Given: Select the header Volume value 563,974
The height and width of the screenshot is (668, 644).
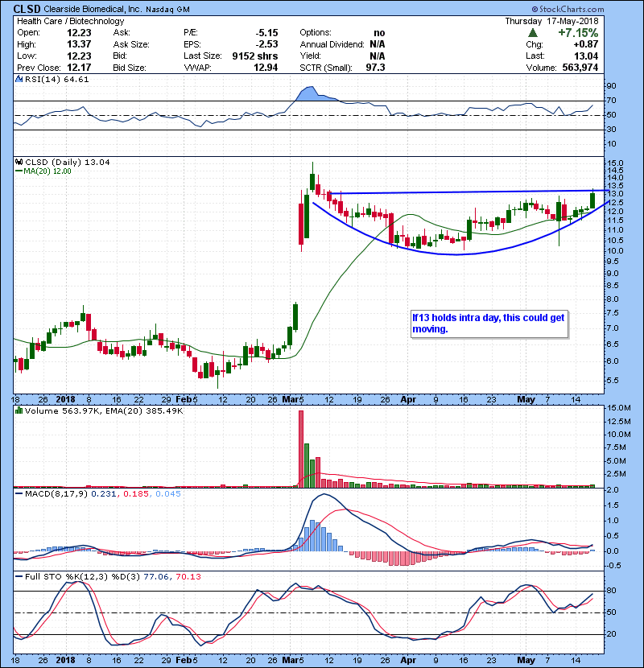Looking at the screenshot, I should 580,68.
